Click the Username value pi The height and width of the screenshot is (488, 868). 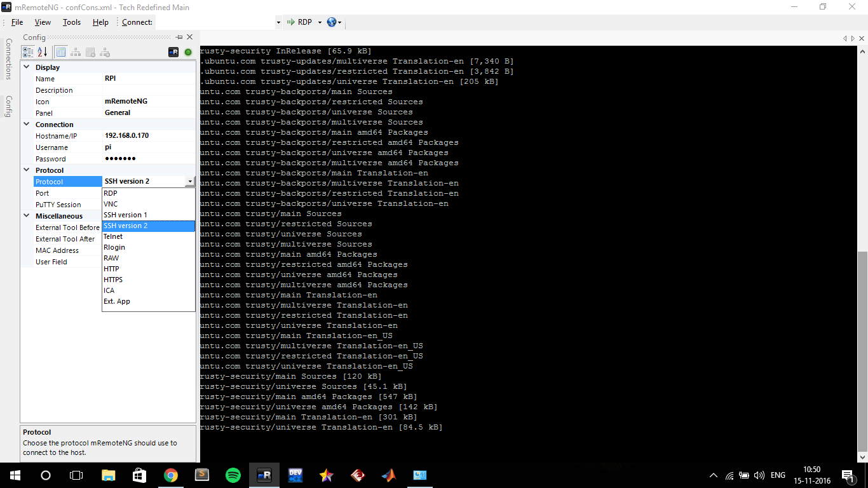click(108, 147)
